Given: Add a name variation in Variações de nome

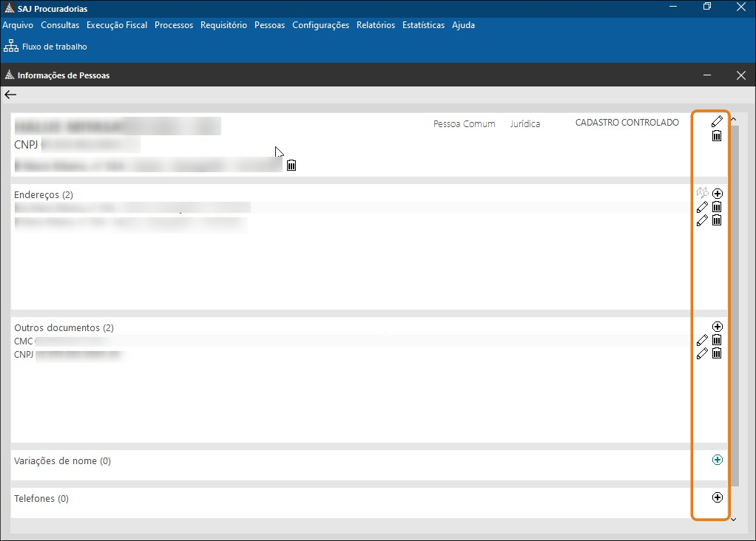Looking at the screenshot, I should (x=717, y=460).
